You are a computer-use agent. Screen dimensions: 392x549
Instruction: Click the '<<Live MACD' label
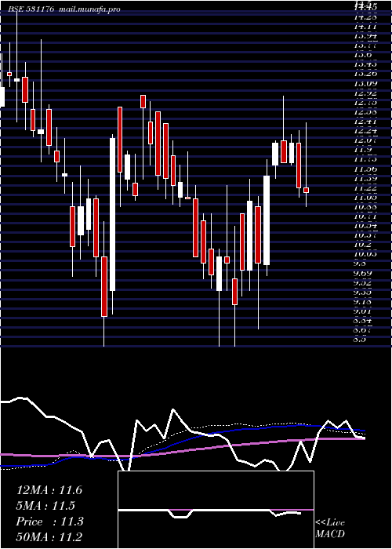coord(330,528)
